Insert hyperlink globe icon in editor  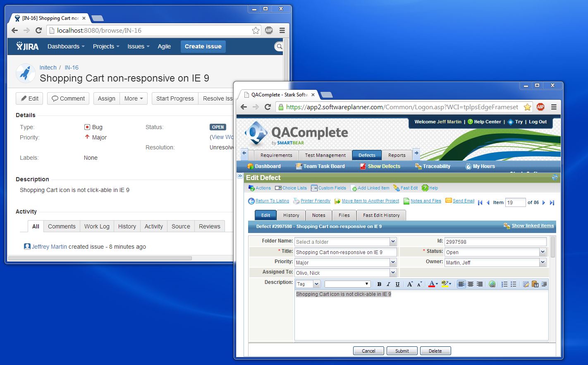(492, 284)
